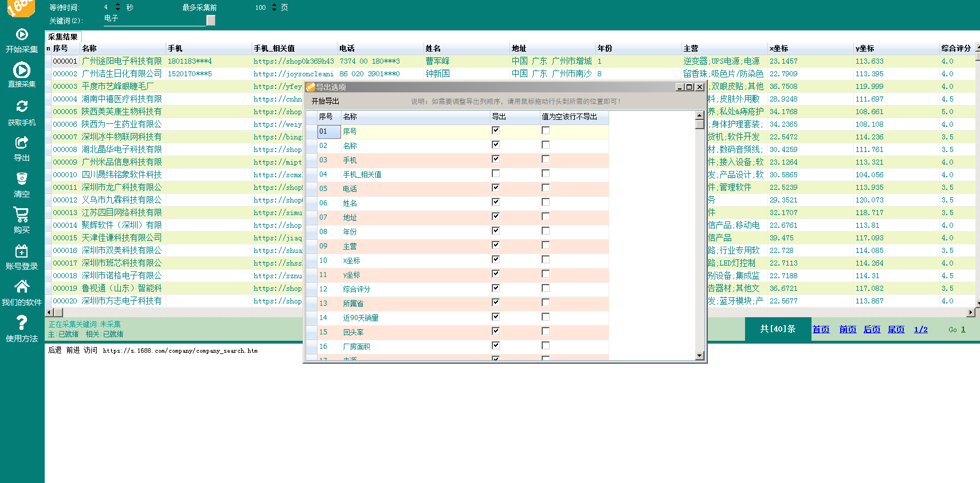The image size is (980, 483).
Task: Uncheck 导出 checkbox for 名称 row
Action: [x=496, y=145]
